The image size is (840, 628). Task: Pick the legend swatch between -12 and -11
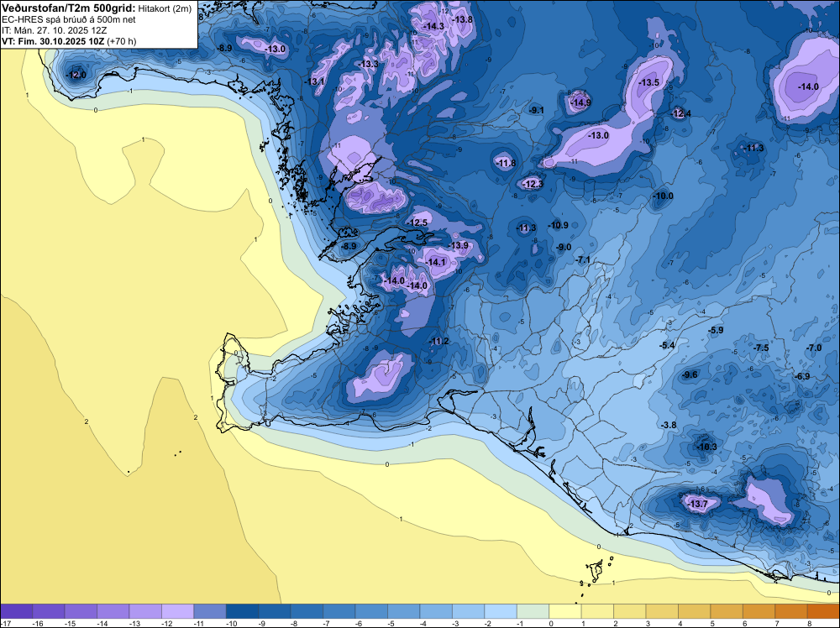coord(178,611)
